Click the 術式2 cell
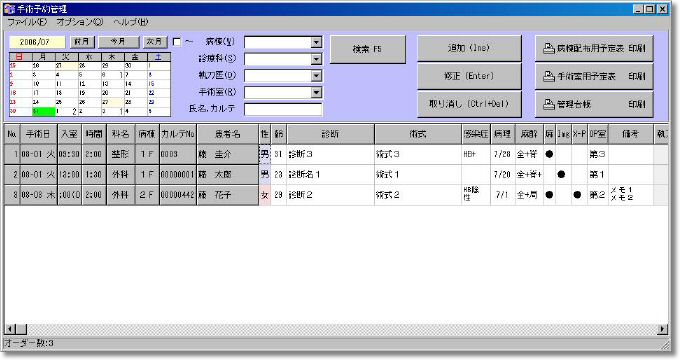This screenshot has height=360, width=680. pos(418,195)
